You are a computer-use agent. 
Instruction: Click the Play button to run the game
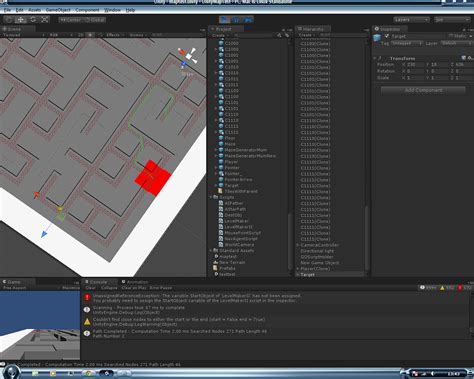(225, 20)
